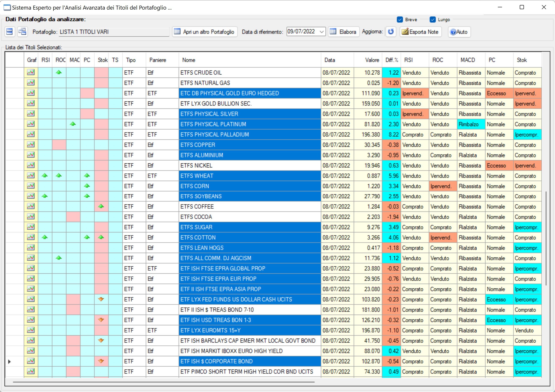Open the Aiuto help button

click(459, 32)
